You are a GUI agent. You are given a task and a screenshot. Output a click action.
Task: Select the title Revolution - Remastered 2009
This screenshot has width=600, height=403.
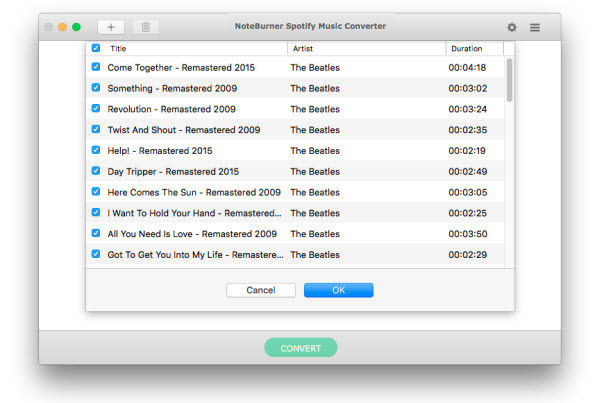(171, 109)
